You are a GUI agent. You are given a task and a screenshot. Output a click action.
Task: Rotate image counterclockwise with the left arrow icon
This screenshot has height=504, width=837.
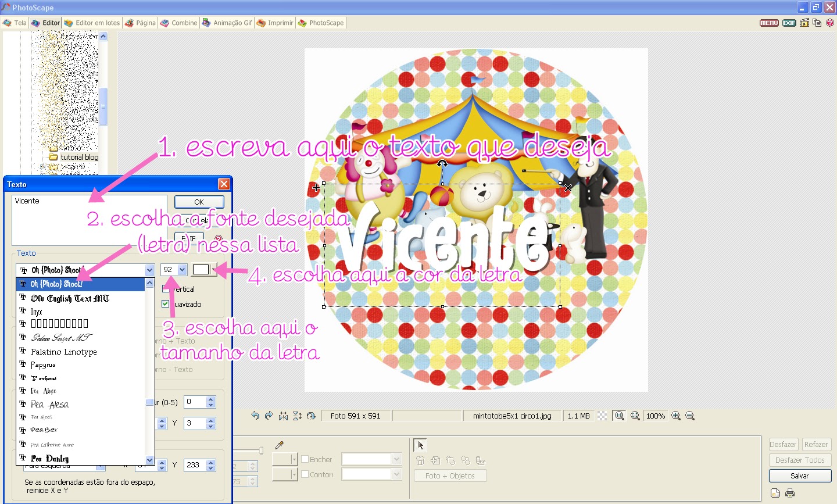pos(255,416)
